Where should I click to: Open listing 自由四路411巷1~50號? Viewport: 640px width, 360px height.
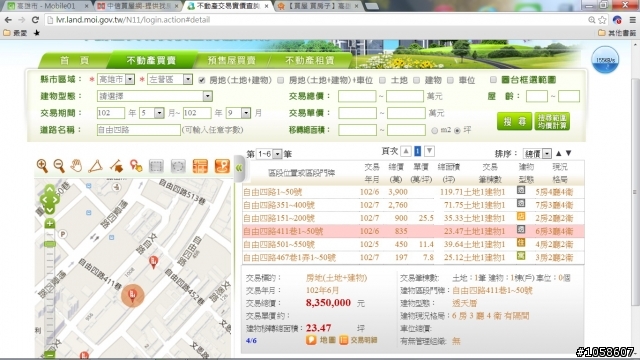(x=283, y=231)
